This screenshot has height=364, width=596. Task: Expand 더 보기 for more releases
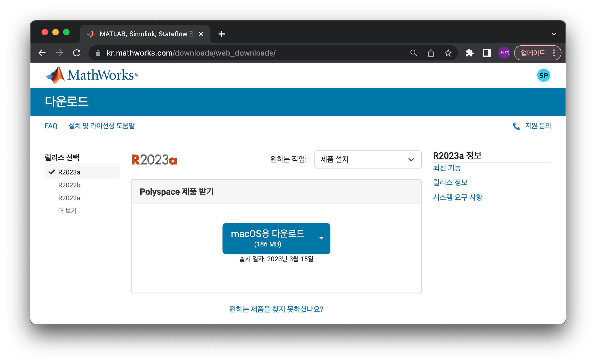tap(67, 211)
